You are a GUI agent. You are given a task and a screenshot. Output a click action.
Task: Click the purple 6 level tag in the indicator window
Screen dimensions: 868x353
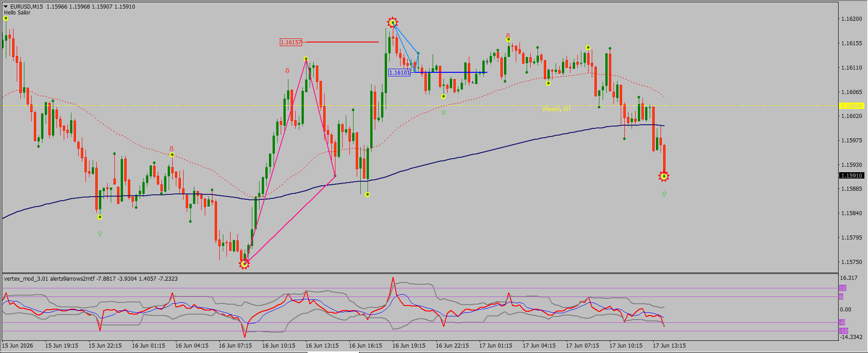841,297
